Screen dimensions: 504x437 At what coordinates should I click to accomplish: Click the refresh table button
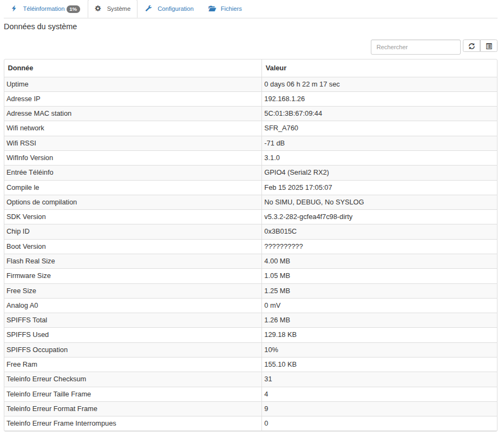(472, 47)
